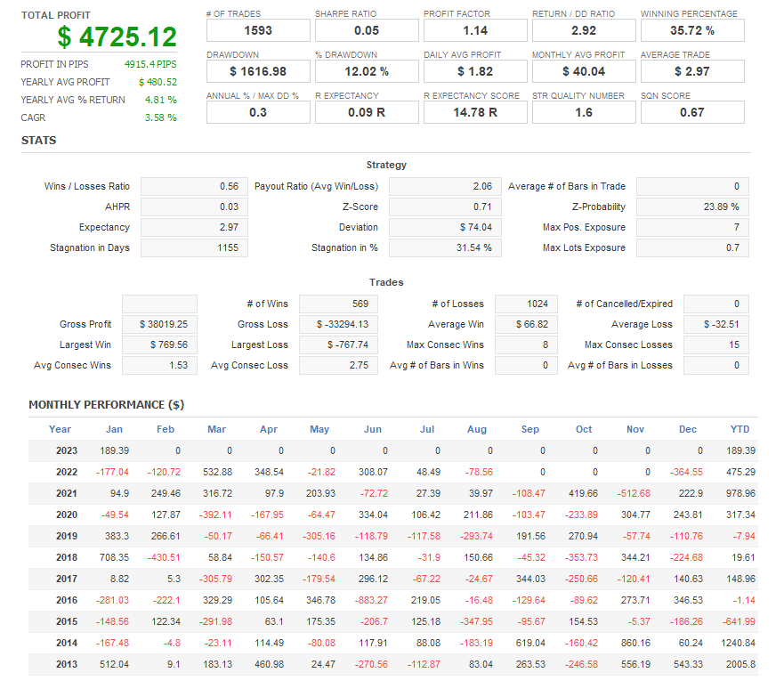Select 2022 Mar cell 532.88
The image size is (784, 689).
coord(217,473)
